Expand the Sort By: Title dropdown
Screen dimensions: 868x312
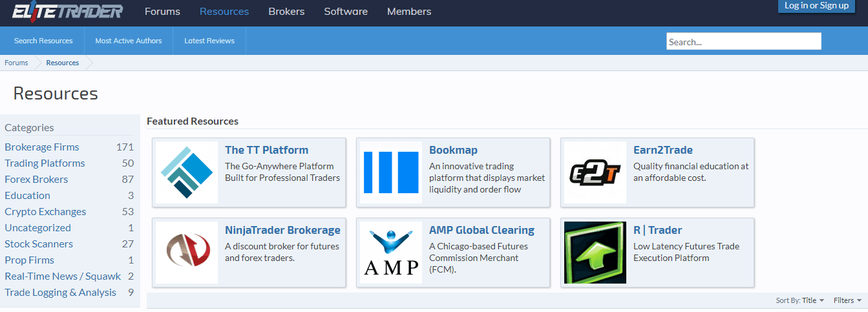(800, 300)
